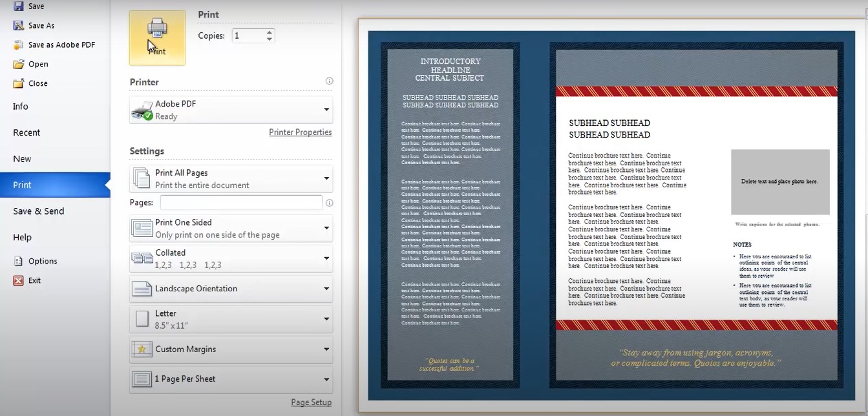
Task: Open Printer Properties link
Action: 301,132
